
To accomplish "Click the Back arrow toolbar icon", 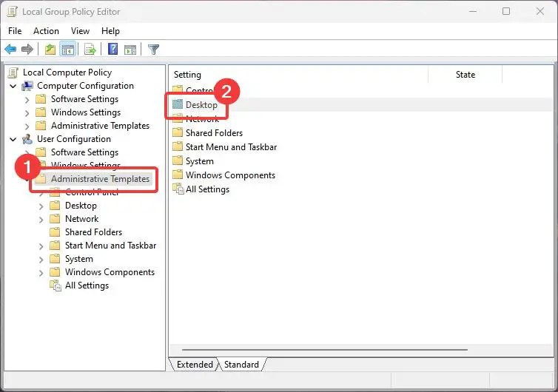I will pos(10,49).
